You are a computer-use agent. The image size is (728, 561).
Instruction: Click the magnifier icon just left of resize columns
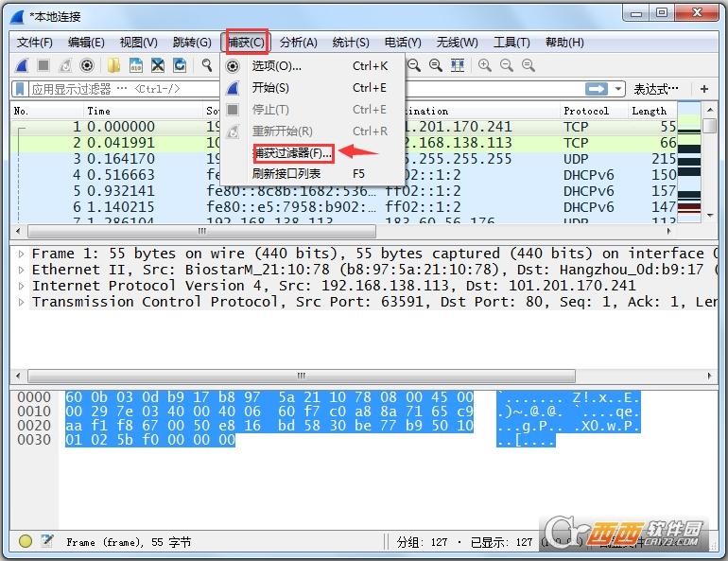[436, 65]
